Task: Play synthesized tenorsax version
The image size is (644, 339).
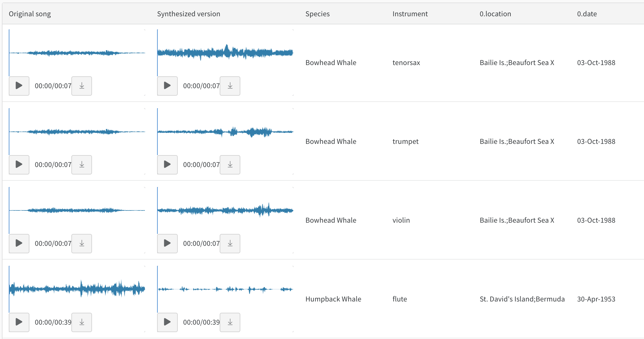Action: tap(167, 86)
